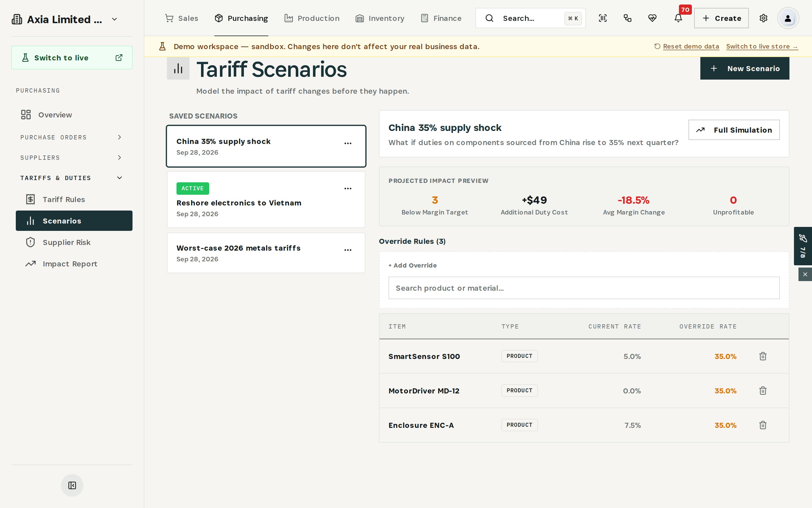812x508 pixels.
Task: Click the Search product or material field
Action: click(584, 288)
